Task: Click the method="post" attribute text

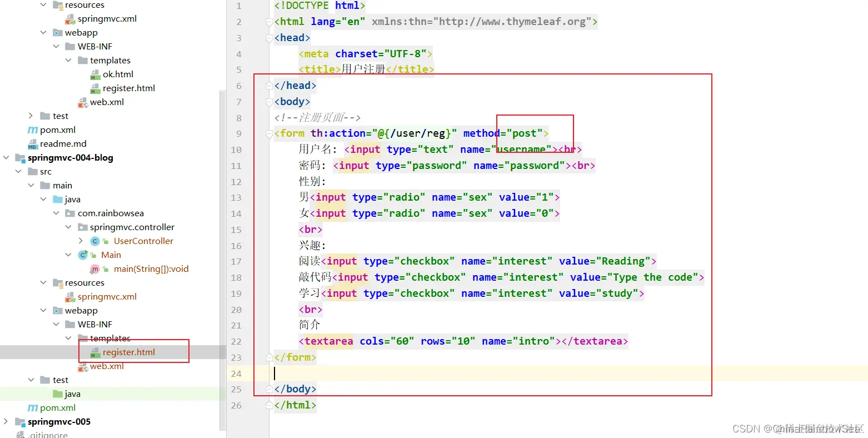Action: [x=503, y=133]
